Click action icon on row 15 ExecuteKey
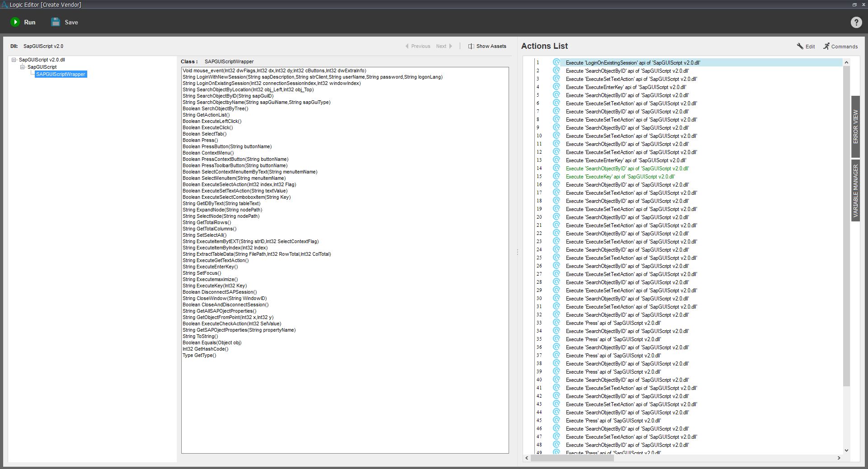This screenshot has width=868, height=469. (556, 177)
